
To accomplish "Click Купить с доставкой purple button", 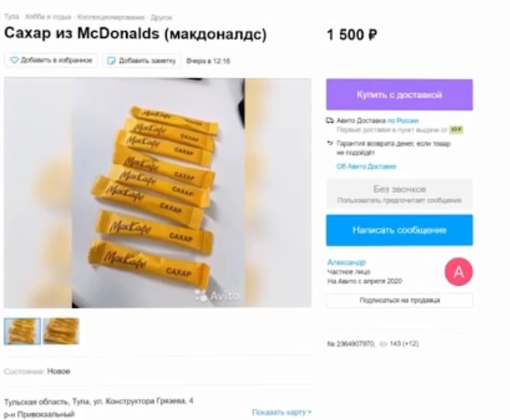I will (x=399, y=95).
